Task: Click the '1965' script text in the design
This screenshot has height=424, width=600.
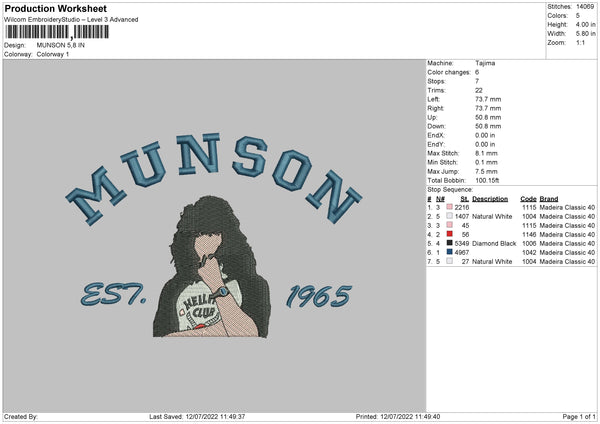Action: click(318, 296)
